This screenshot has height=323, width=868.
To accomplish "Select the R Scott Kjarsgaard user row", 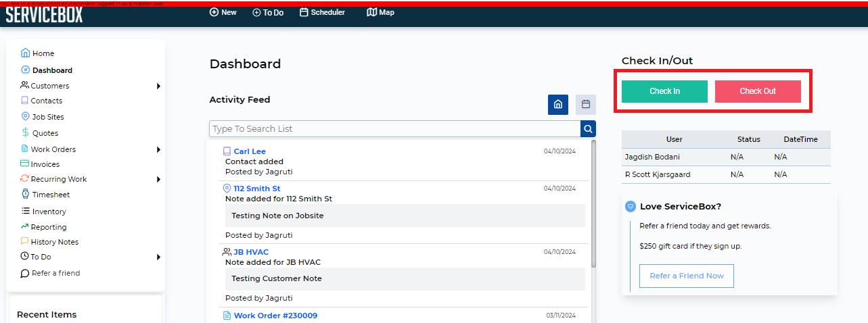I will [x=726, y=174].
